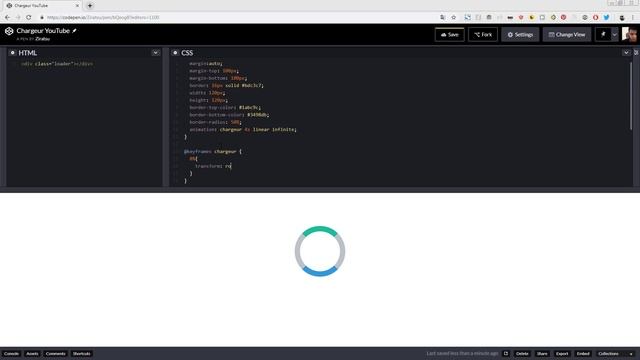Open CSS editor settings gear
Screen dimensions: 640x360
(175, 53)
